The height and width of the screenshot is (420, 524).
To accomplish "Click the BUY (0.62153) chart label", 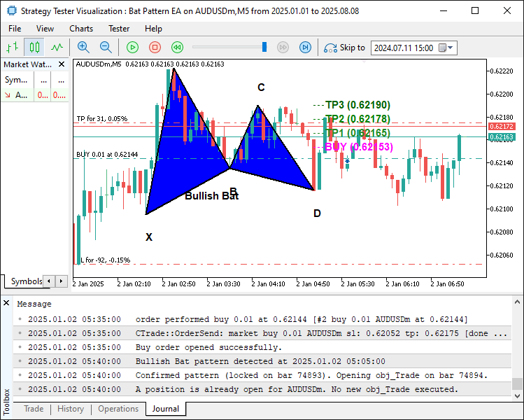I will 359,147.
